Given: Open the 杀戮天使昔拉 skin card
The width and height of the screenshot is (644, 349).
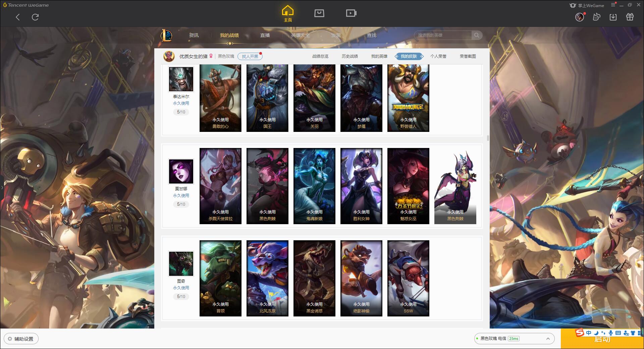Looking at the screenshot, I should pyautogui.click(x=220, y=186).
